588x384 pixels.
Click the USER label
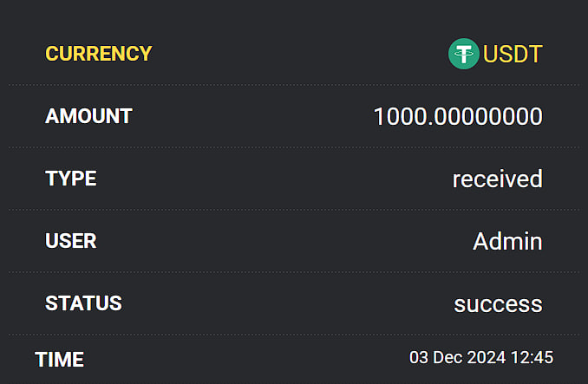click(71, 241)
